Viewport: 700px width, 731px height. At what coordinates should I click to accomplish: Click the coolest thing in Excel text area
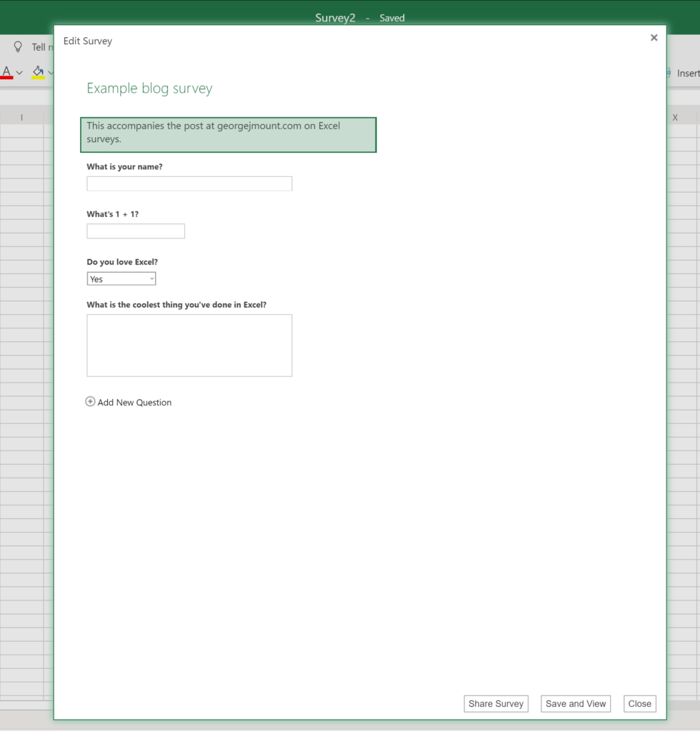pyautogui.click(x=189, y=346)
